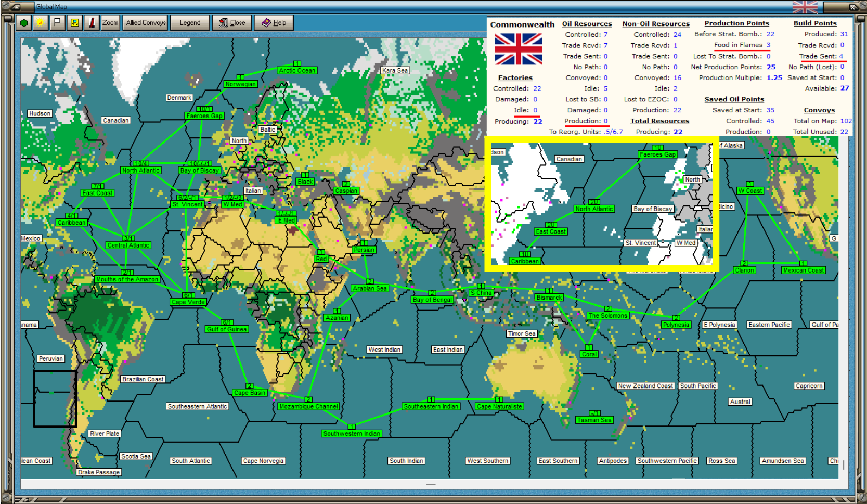The height and width of the screenshot is (504, 867).
Task: Click the Tasman Sea label
Action: point(594,420)
